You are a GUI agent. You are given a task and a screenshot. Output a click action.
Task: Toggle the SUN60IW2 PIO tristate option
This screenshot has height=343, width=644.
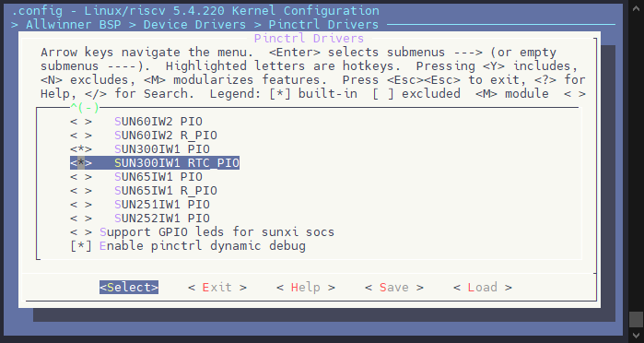[x=81, y=122]
